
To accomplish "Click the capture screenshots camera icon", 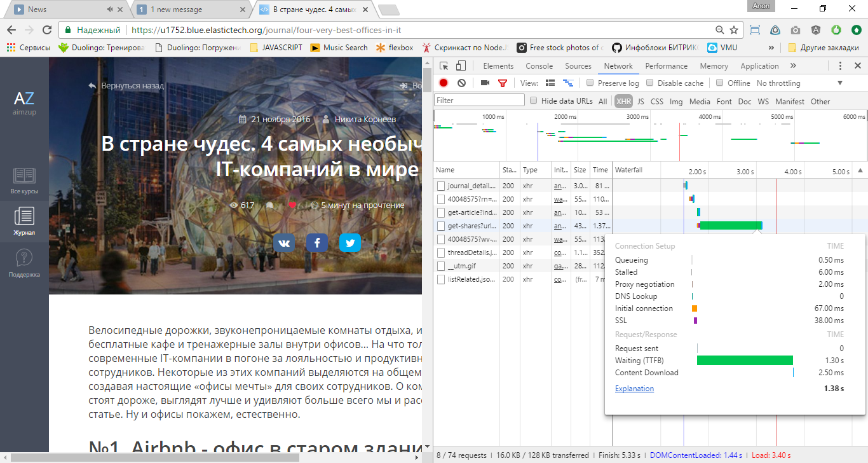I will pyautogui.click(x=485, y=83).
